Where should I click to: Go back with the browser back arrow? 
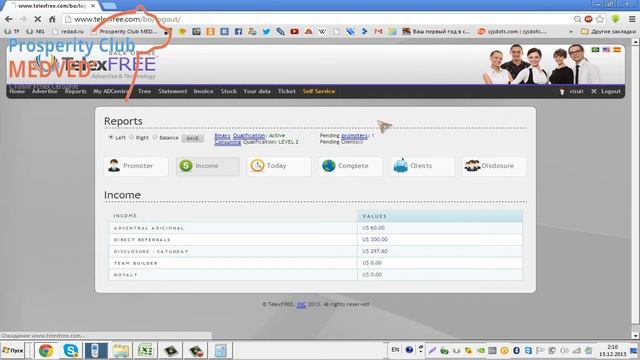click(x=9, y=19)
